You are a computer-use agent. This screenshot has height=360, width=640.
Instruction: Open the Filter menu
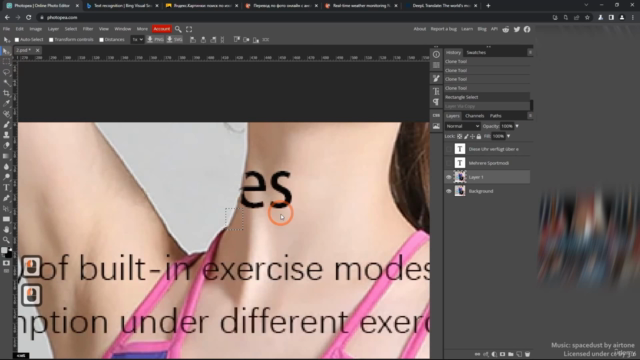[x=88, y=29]
